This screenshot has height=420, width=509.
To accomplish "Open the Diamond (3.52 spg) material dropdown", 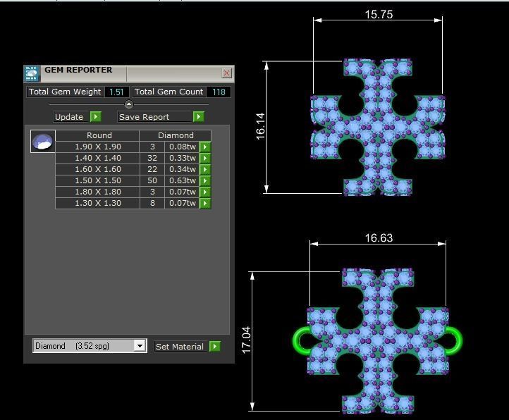I will pos(140,346).
